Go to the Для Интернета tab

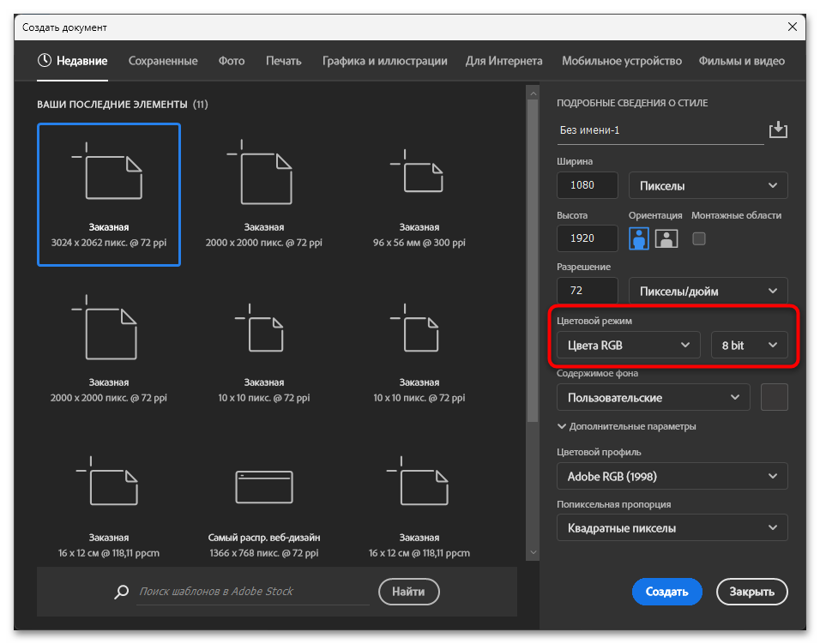coord(504,61)
